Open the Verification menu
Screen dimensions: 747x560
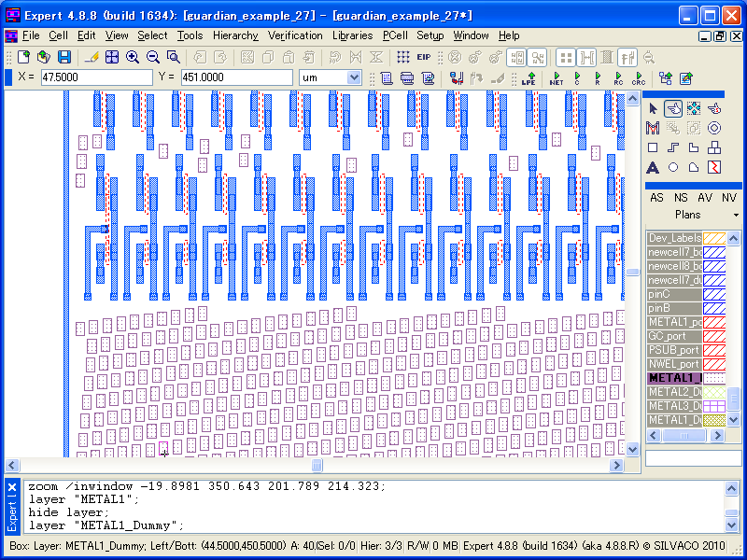click(295, 35)
